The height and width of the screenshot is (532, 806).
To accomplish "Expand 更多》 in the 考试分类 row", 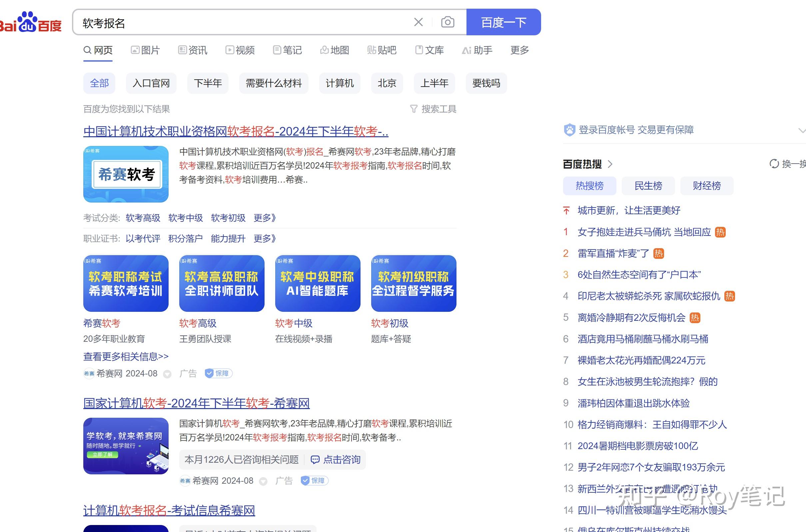I will pyautogui.click(x=265, y=218).
